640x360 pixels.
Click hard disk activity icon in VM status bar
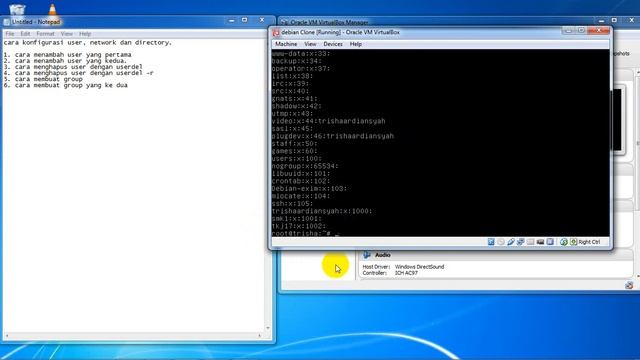click(491, 242)
